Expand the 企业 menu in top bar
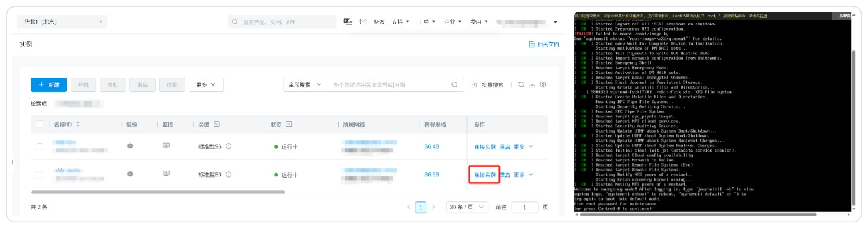 click(453, 21)
